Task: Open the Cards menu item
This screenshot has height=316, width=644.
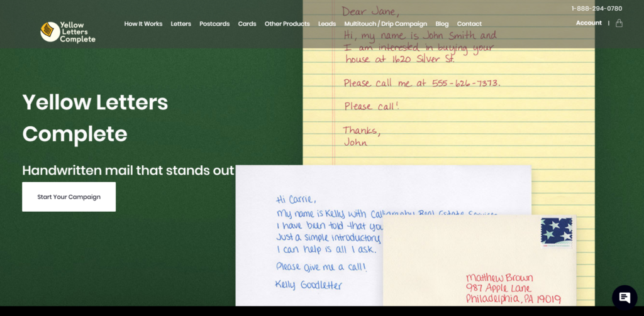Action: point(247,24)
